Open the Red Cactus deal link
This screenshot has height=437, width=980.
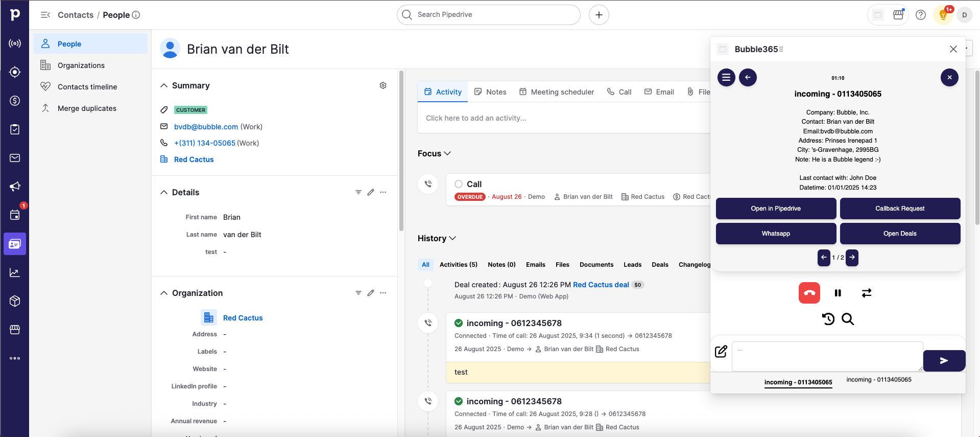(601, 285)
